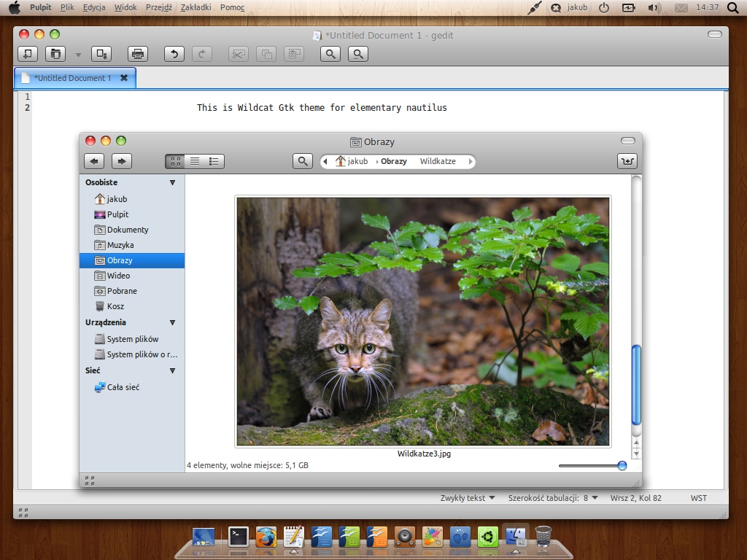Collapse the Urządzenia sidebar section
Viewport: 747px width, 560px height.
tap(172, 322)
